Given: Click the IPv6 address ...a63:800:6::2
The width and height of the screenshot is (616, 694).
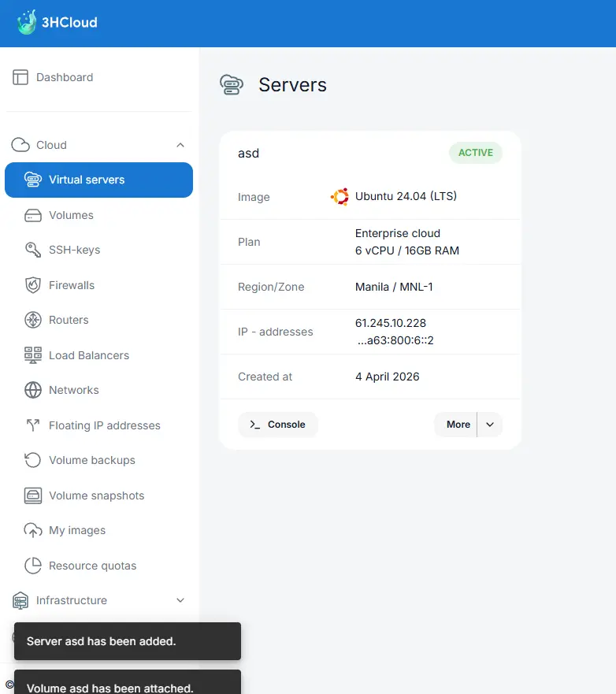Looking at the screenshot, I should pos(395,340).
